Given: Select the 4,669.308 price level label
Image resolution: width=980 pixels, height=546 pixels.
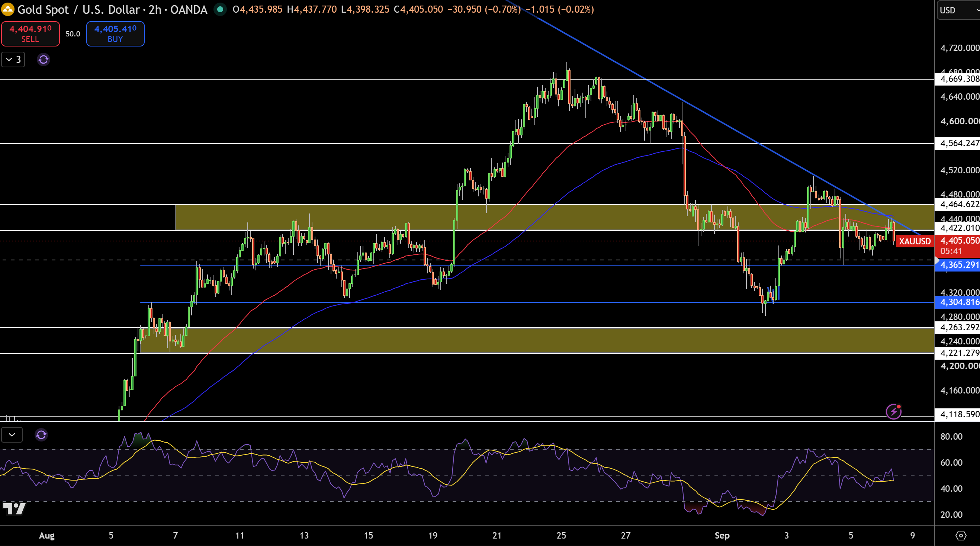Looking at the screenshot, I should click(x=957, y=79).
